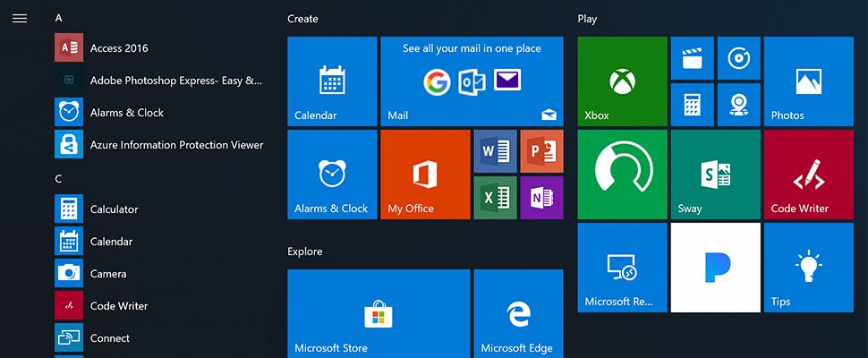868x358 pixels.
Task: Open the My Office tile
Action: 425,175
